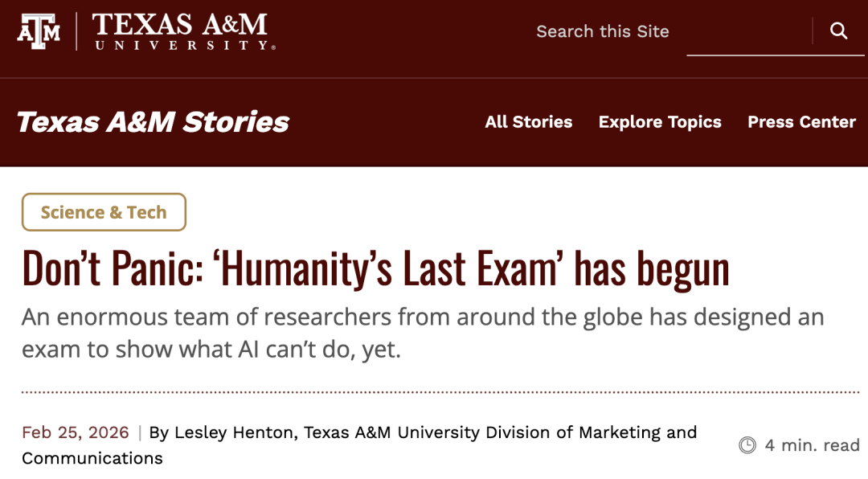The image size is (868, 479).
Task: Click the search magnifying glass icon
Action: 838,31
